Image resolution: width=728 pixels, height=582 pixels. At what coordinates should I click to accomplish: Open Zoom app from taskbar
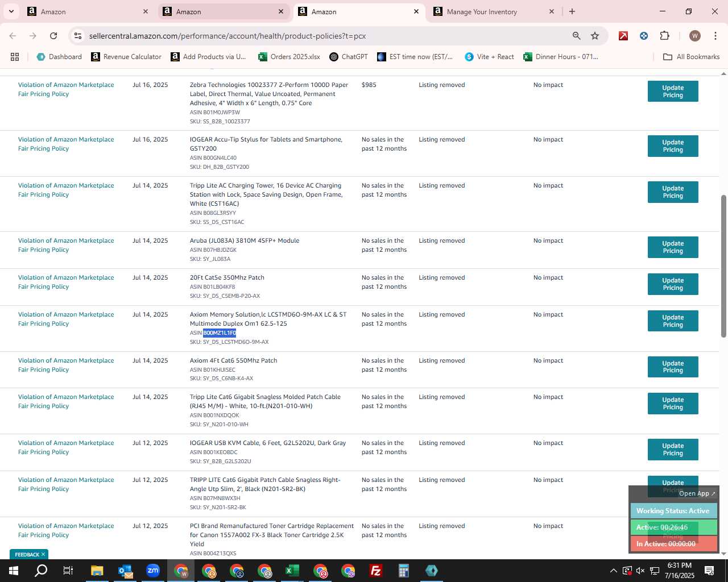[x=153, y=571]
